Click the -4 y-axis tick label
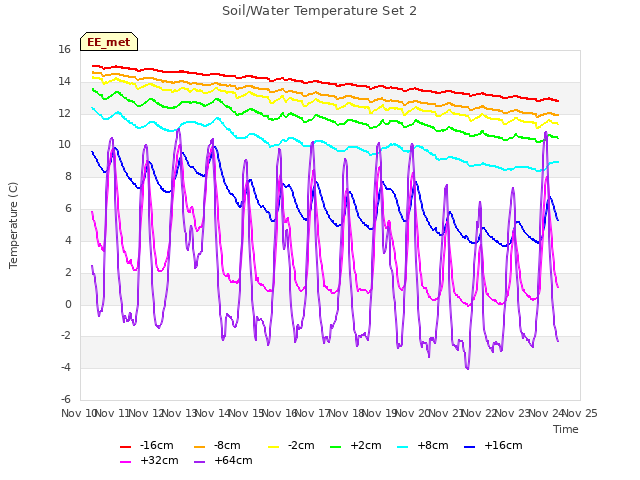 tap(66, 367)
